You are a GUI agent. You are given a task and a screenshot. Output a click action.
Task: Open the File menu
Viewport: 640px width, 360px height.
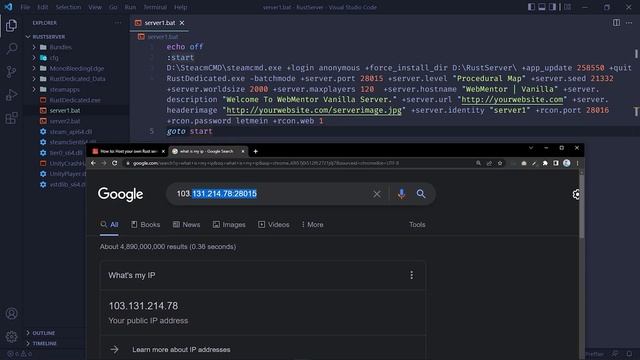coord(25,7)
